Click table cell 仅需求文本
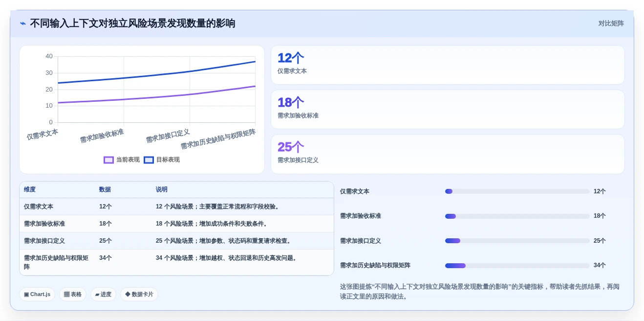 tap(39, 207)
